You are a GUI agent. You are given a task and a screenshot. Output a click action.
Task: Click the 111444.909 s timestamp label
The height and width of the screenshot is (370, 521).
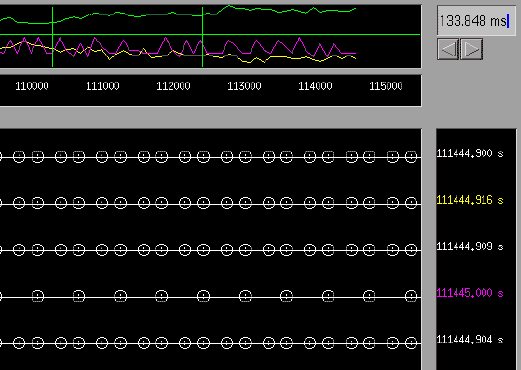point(470,247)
